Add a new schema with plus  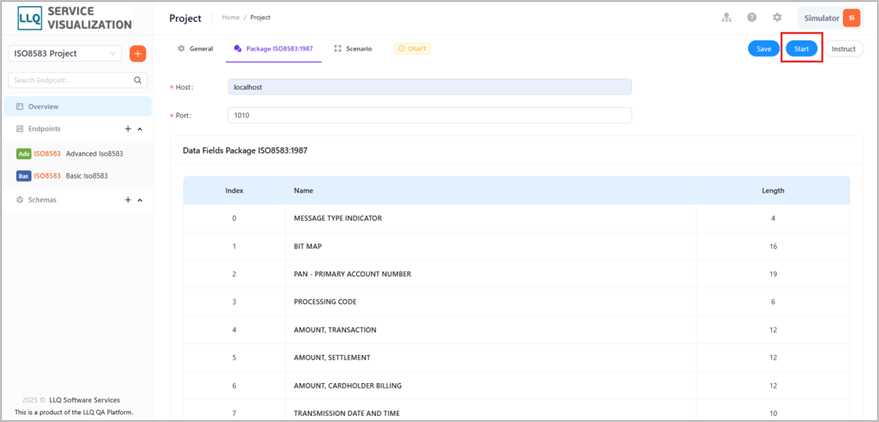click(128, 200)
